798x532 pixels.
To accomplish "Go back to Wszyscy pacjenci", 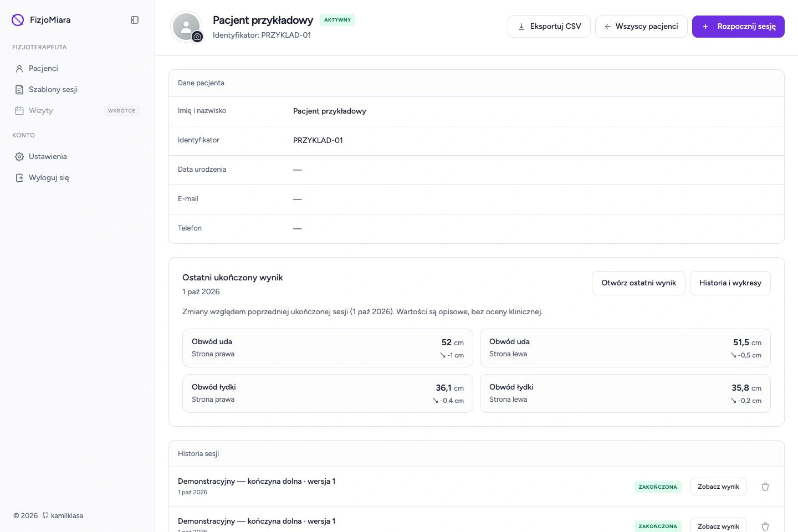I will pos(641,27).
